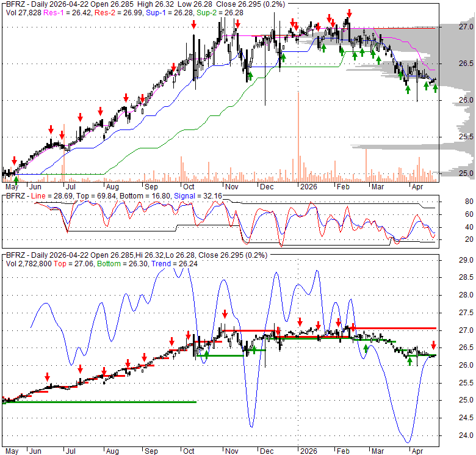Click the green Bottom = 26.30 label
476x455 pixels.
coord(122,264)
